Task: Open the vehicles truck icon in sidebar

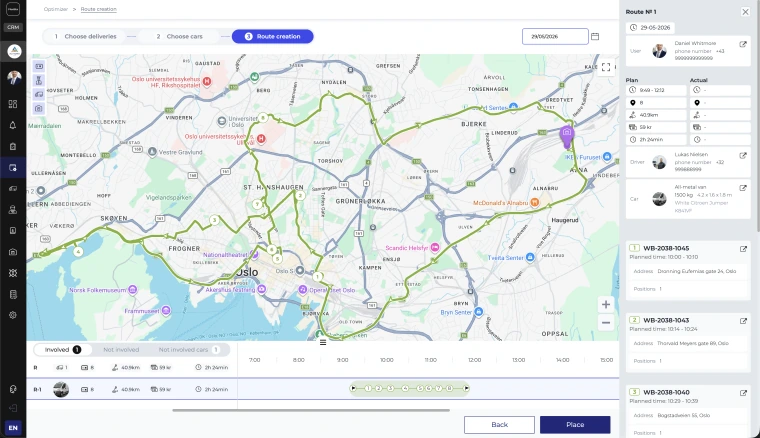Action: click(x=13, y=188)
